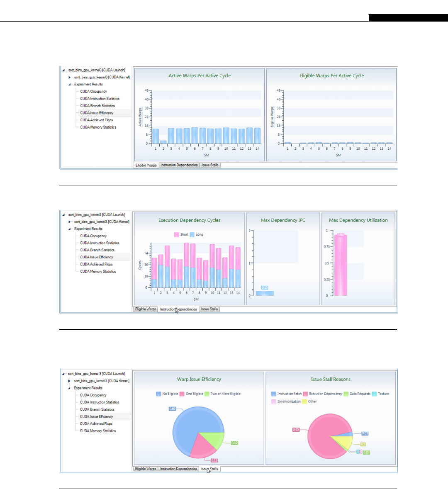This screenshot has height=489, width=448.
Task: Click the Execution Dependency legend swatch
Action: point(305,394)
